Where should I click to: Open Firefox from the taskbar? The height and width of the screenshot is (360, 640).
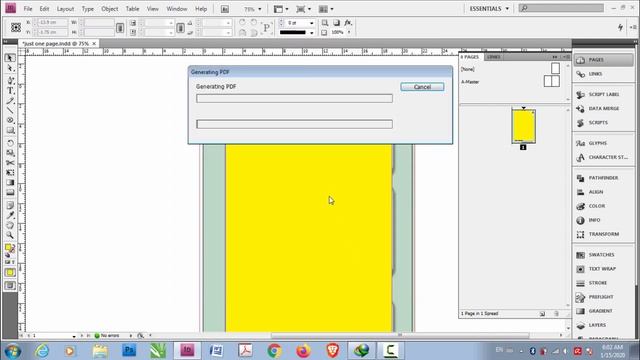point(303,351)
